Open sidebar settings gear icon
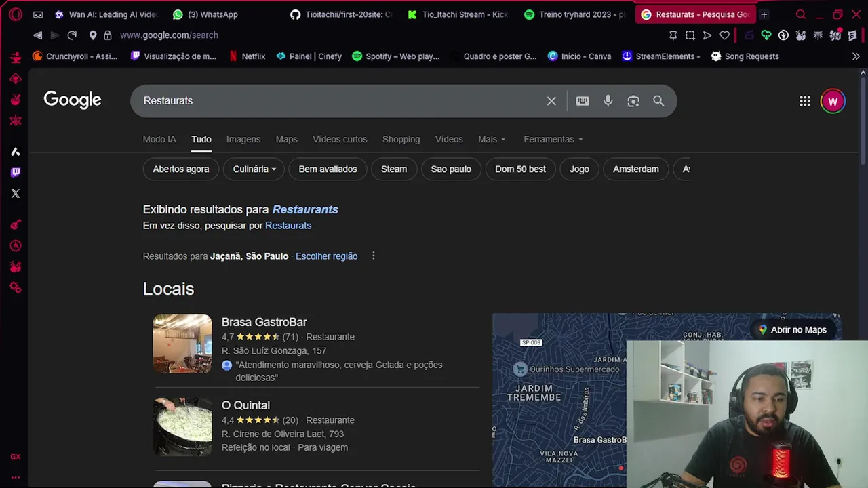Screen dimensions: 868x488 click(16, 288)
